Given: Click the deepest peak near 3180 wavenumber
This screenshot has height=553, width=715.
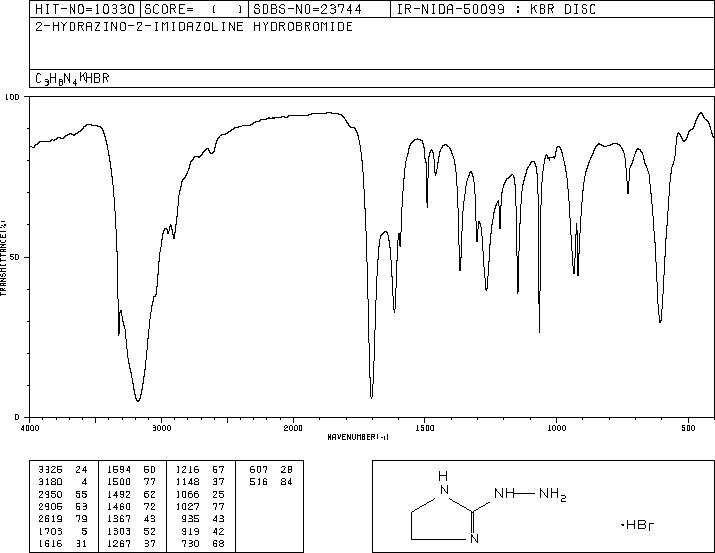Looking at the screenshot, I should tap(138, 399).
